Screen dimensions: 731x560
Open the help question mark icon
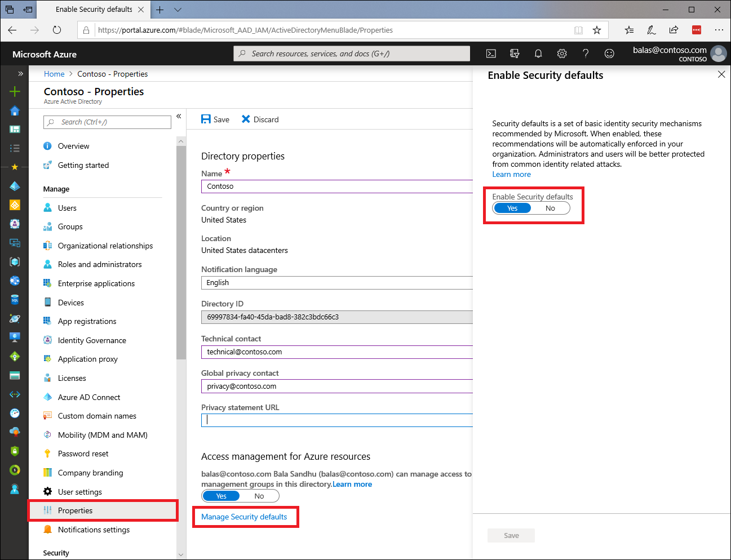[x=585, y=54]
